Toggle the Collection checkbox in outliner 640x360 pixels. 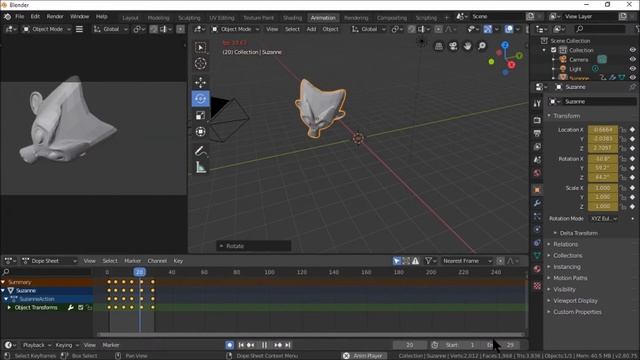point(553,50)
